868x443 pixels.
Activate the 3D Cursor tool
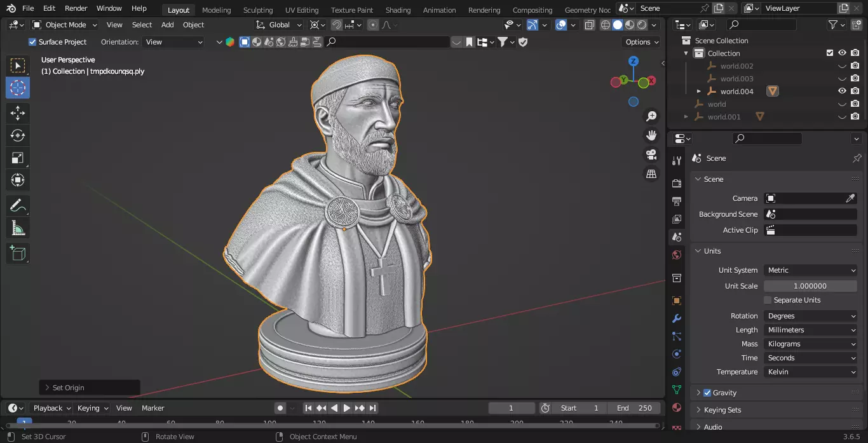pyautogui.click(x=18, y=88)
